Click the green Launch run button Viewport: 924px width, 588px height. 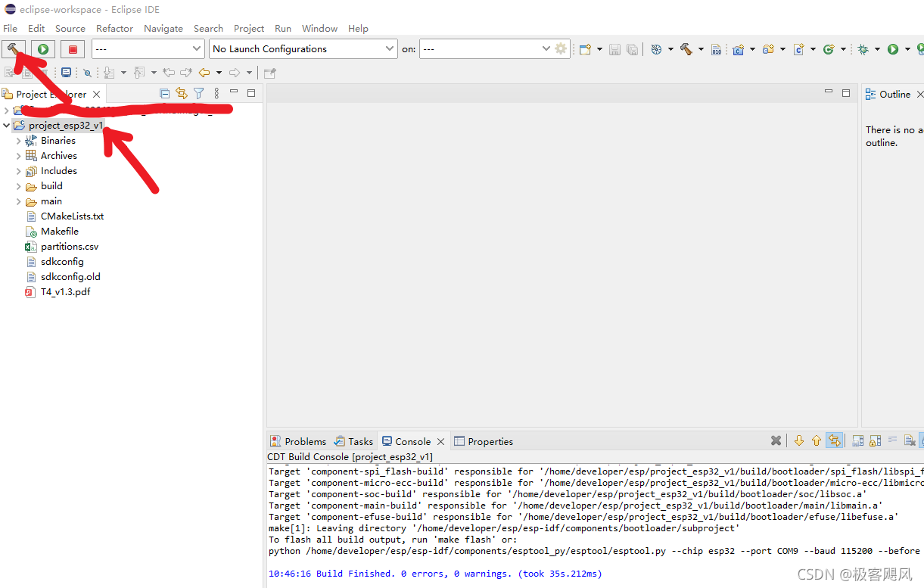coord(43,48)
